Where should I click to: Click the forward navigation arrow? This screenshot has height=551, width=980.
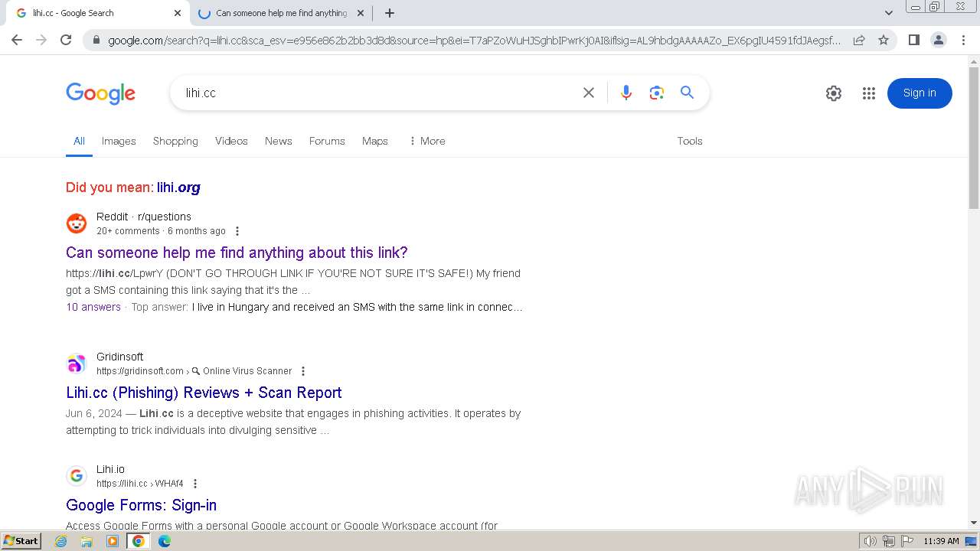pyautogui.click(x=41, y=40)
